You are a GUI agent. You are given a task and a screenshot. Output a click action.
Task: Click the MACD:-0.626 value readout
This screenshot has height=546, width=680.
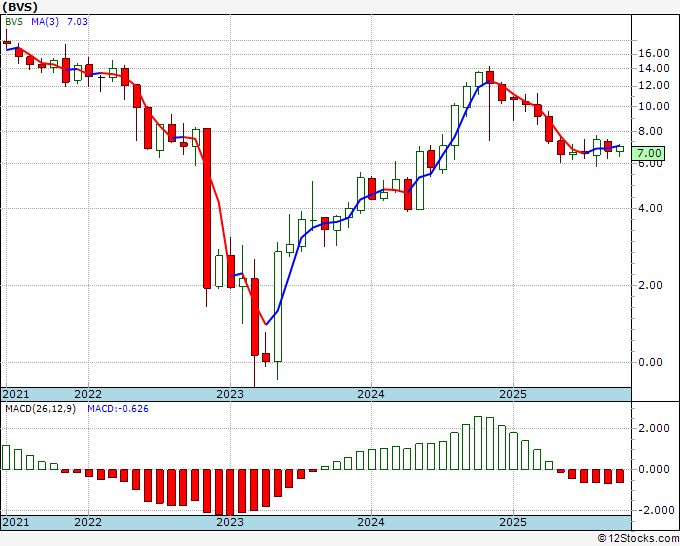click(118, 409)
